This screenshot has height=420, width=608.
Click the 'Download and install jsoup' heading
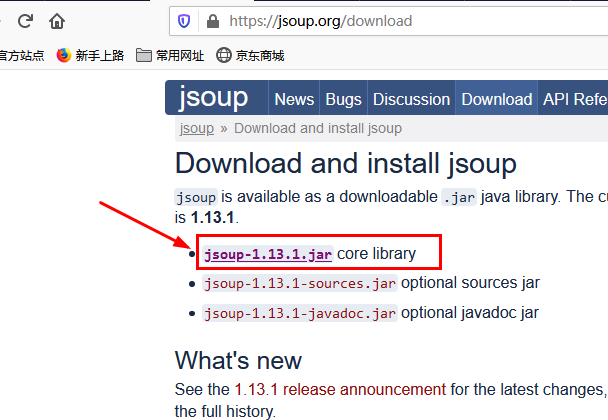[346, 164]
